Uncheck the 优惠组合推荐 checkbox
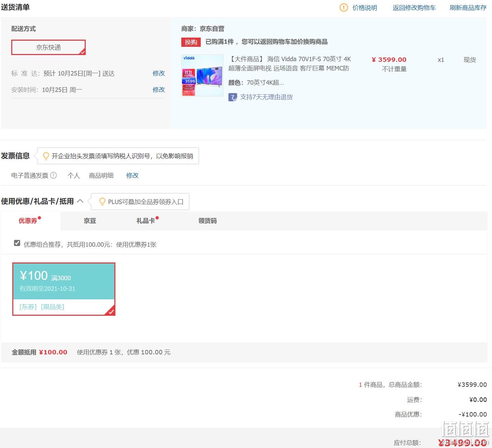The image size is (492, 448). (17, 243)
